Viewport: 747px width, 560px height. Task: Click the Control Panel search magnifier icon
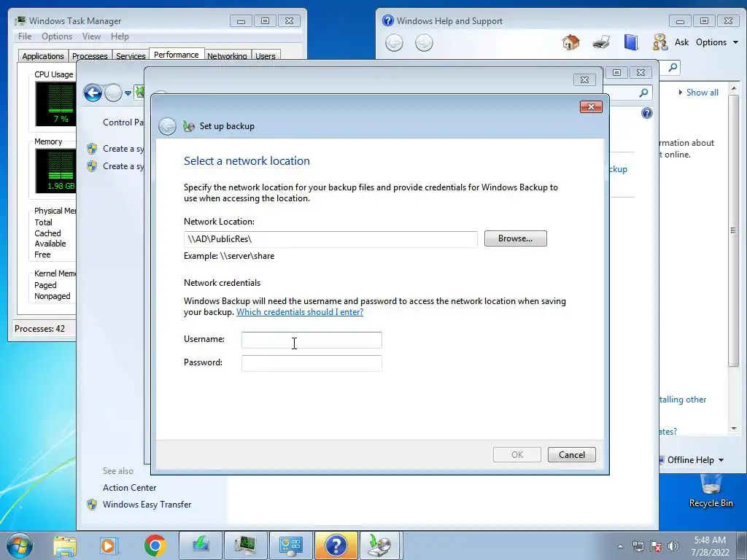tap(643, 93)
